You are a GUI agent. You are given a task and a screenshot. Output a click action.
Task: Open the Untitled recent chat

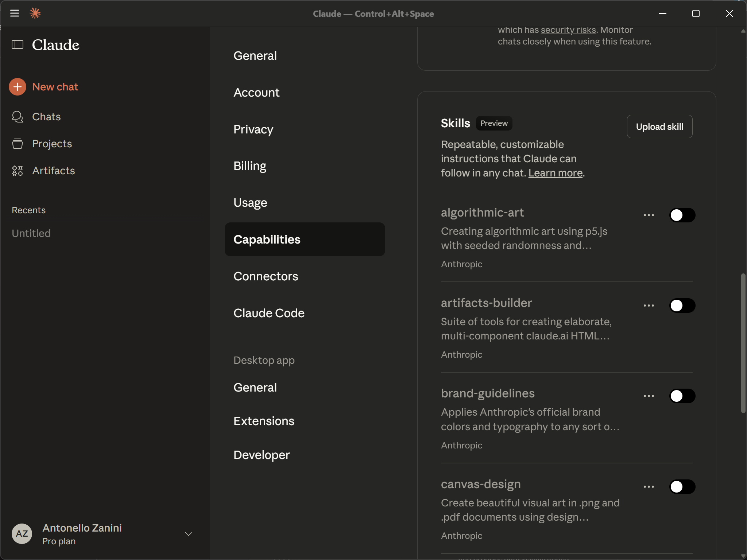pyautogui.click(x=31, y=233)
